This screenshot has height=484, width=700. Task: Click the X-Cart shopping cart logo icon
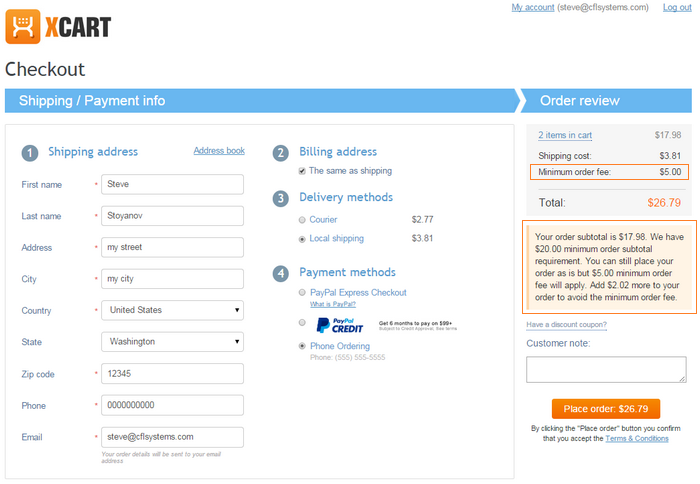click(x=22, y=27)
